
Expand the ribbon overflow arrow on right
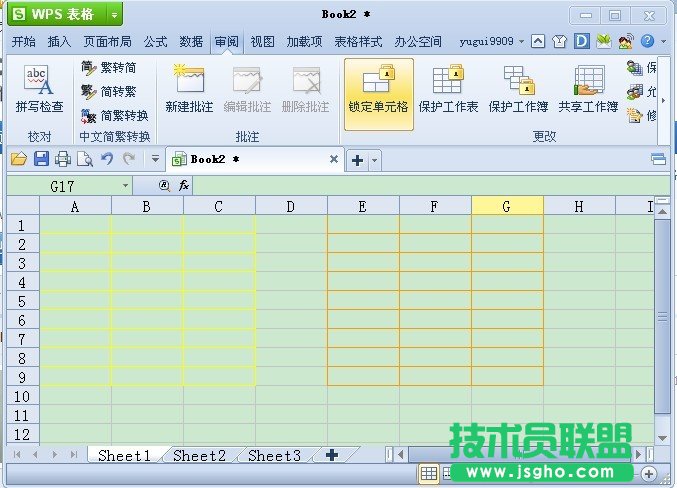click(664, 100)
